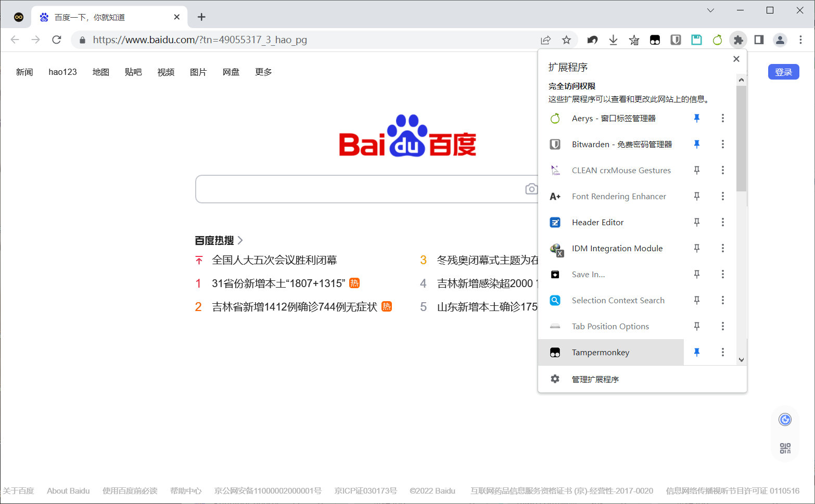Open the 新闻 link in Baidu's nav
Image resolution: width=815 pixels, height=504 pixels.
pyautogui.click(x=24, y=72)
